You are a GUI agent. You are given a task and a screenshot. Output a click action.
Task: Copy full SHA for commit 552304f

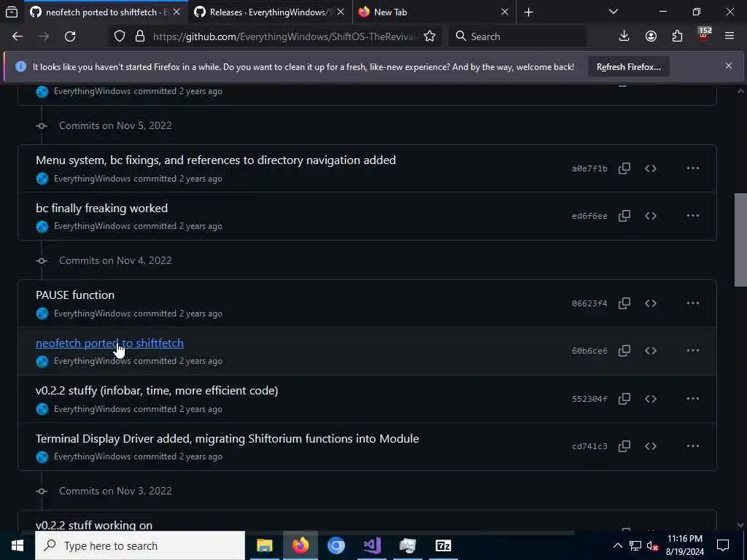pyautogui.click(x=624, y=399)
